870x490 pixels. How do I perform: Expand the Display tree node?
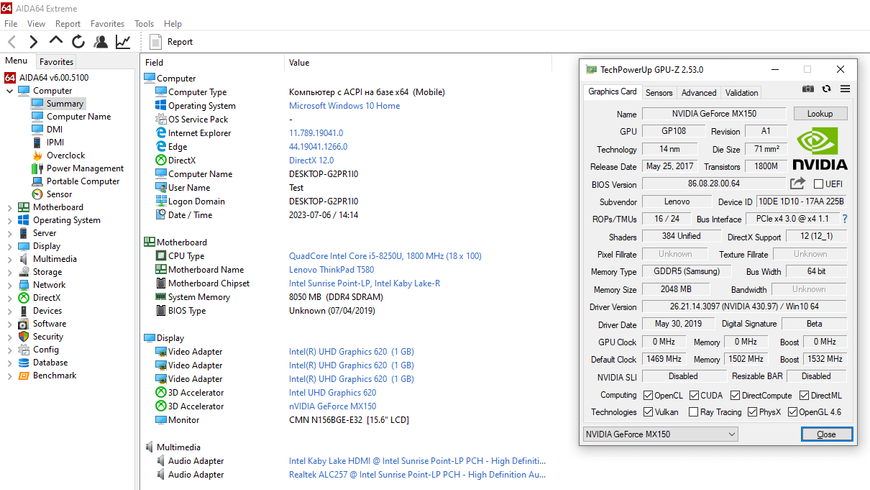pyautogui.click(x=9, y=246)
